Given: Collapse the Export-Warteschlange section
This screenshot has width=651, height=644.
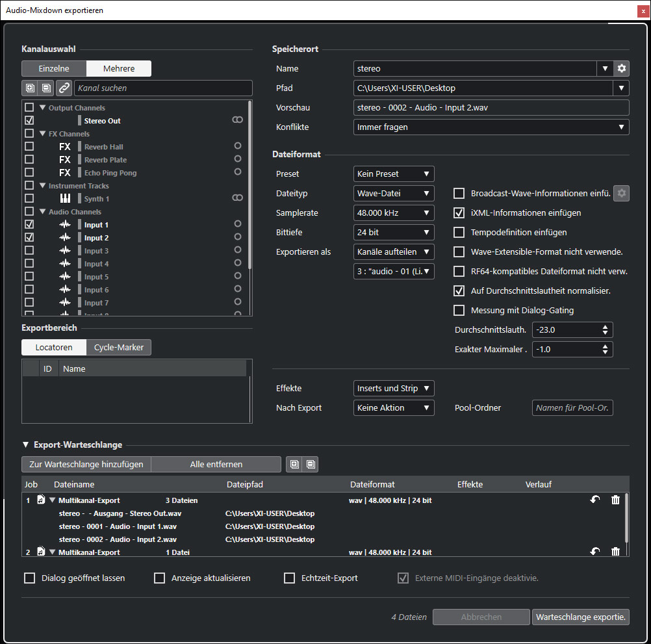Looking at the screenshot, I should (26, 445).
